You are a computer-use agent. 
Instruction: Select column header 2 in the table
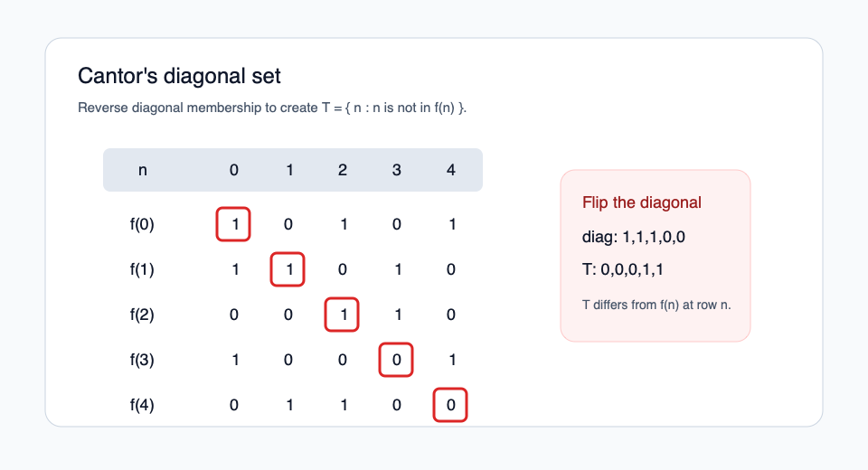coord(343,170)
